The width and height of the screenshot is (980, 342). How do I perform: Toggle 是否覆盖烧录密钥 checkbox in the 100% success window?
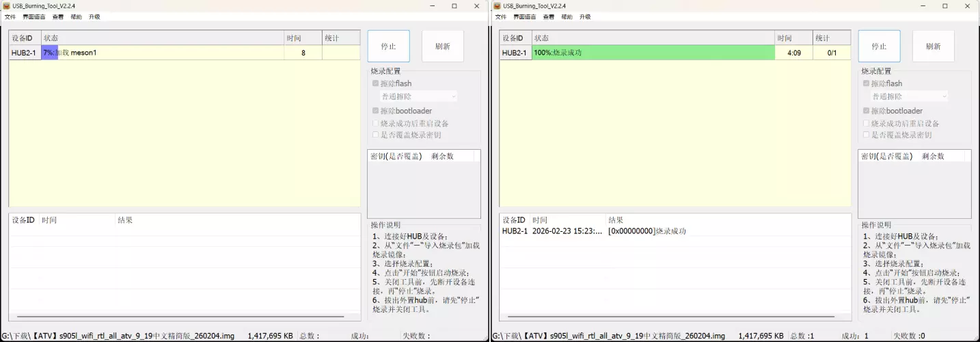(866, 135)
